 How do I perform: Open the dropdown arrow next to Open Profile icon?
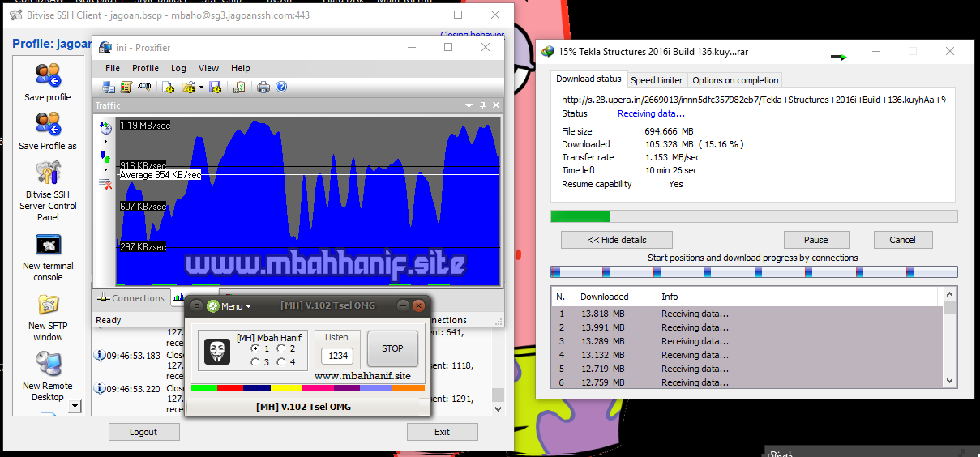pyautogui.click(x=201, y=88)
